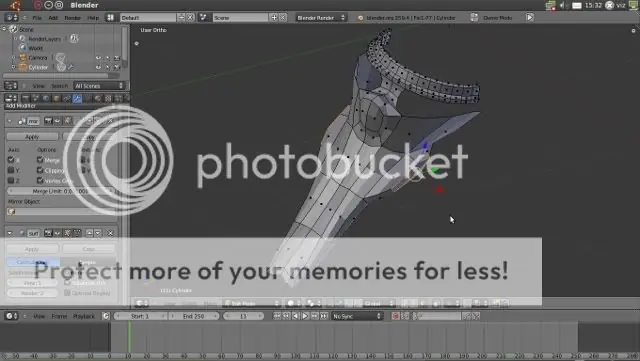Screen dimensions: 640x361
Task: Select the Object Constraints tab icon
Action: [67, 98]
